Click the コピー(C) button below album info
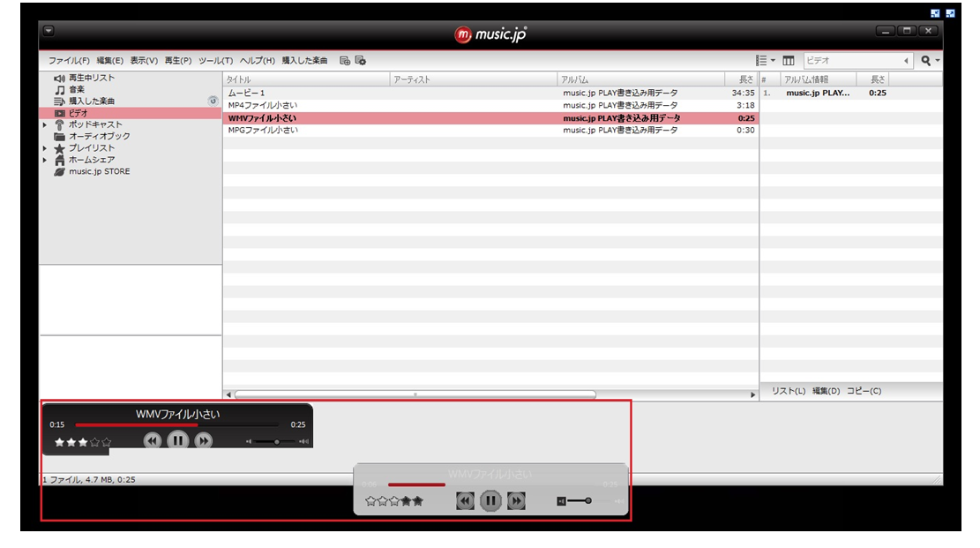 tap(864, 391)
